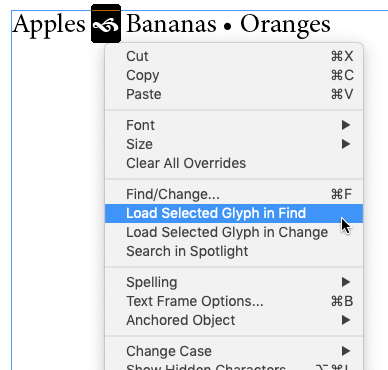
Task: Select Load Selected Glyph in Change
Action: click(234, 232)
